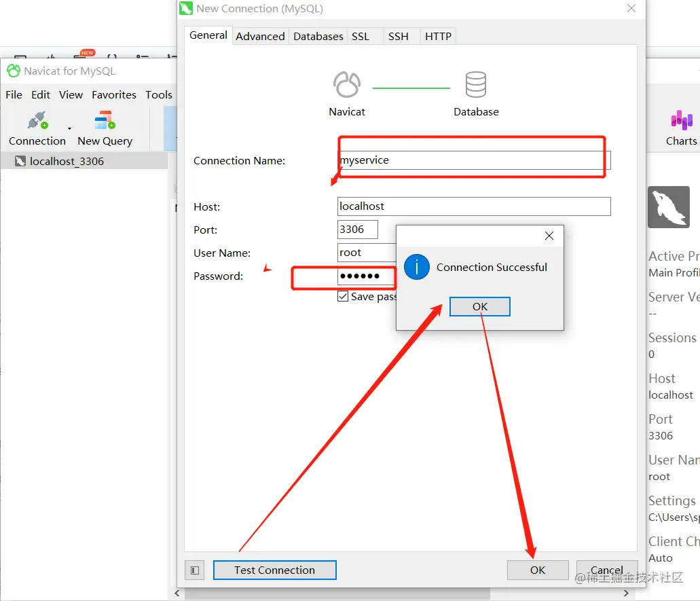Image resolution: width=700 pixels, height=601 pixels.
Task: Click the Cancel button of New Connection dialog
Action: pos(606,570)
